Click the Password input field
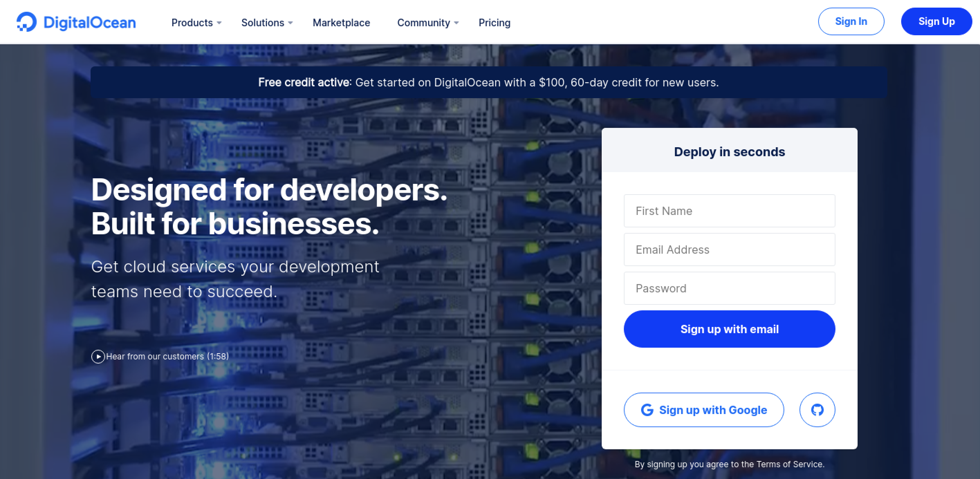 coord(729,288)
